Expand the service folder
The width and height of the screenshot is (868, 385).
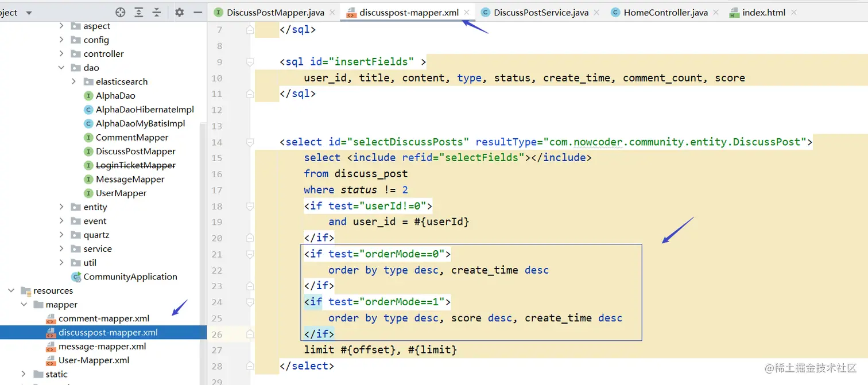pos(61,248)
